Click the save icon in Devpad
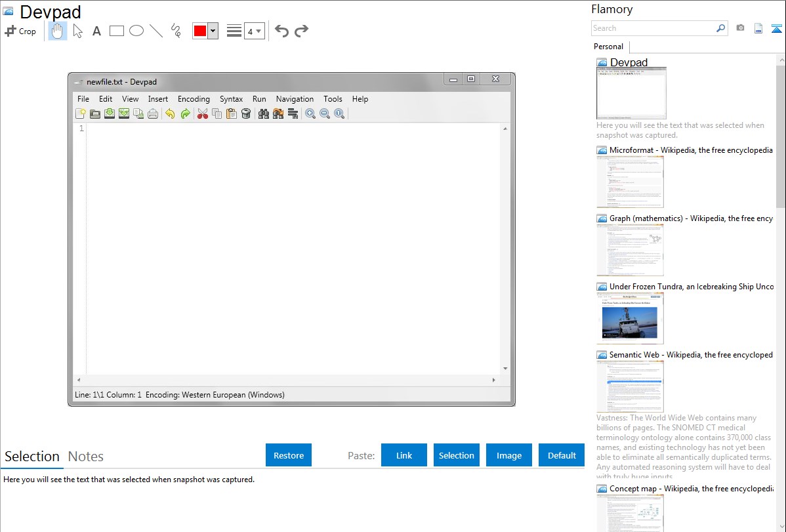Viewport: 786px width, 532px height. coord(110,114)
